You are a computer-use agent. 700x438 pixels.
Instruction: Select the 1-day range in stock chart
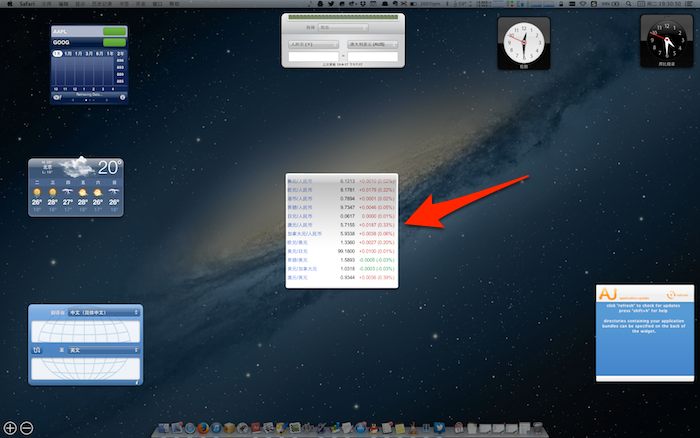[58, 53]
